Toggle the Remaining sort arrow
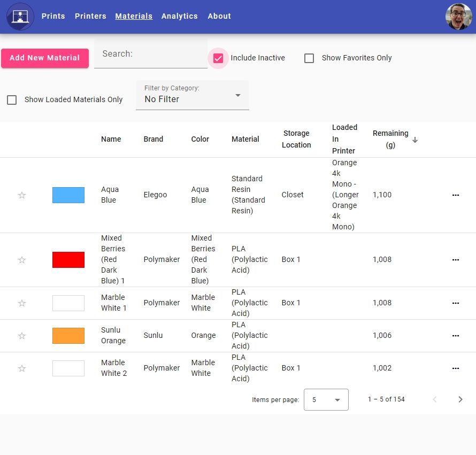The width and height of the screenshot is (476, 455). click(415, 140)
